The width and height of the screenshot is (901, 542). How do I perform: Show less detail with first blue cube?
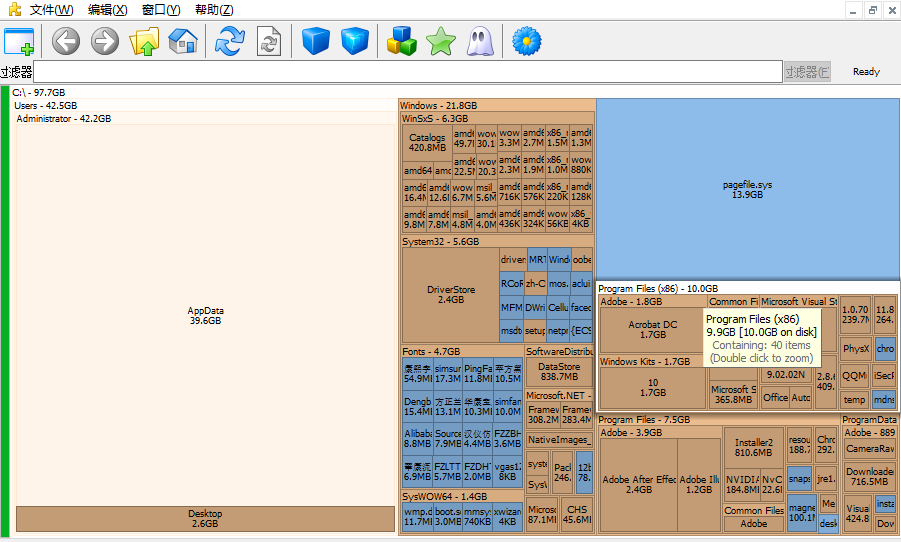[315, 41]
